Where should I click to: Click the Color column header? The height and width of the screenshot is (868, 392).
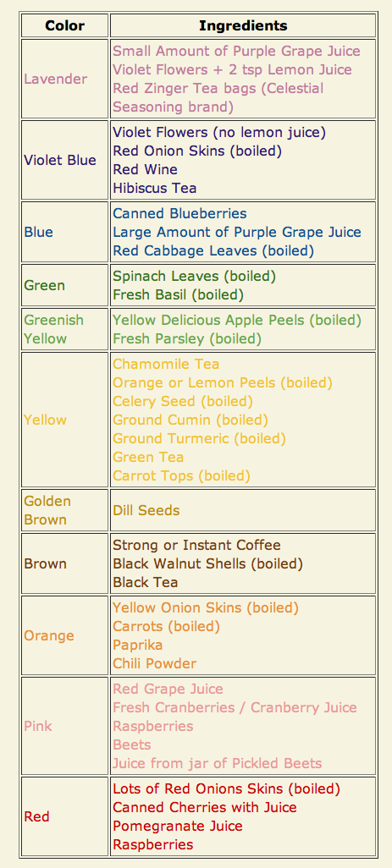(x=65, y=25)
